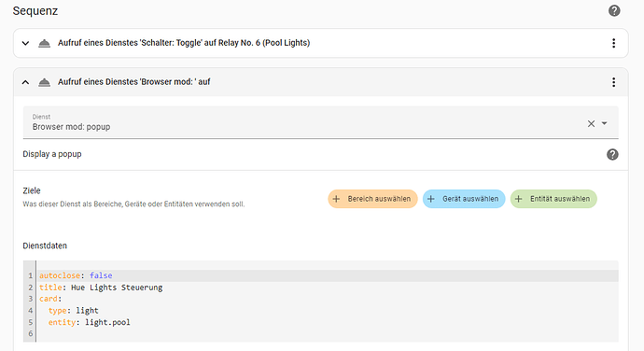Click the plus icon in Entität auswählen
Screen dimensions: 644x351
coord(518,199)
